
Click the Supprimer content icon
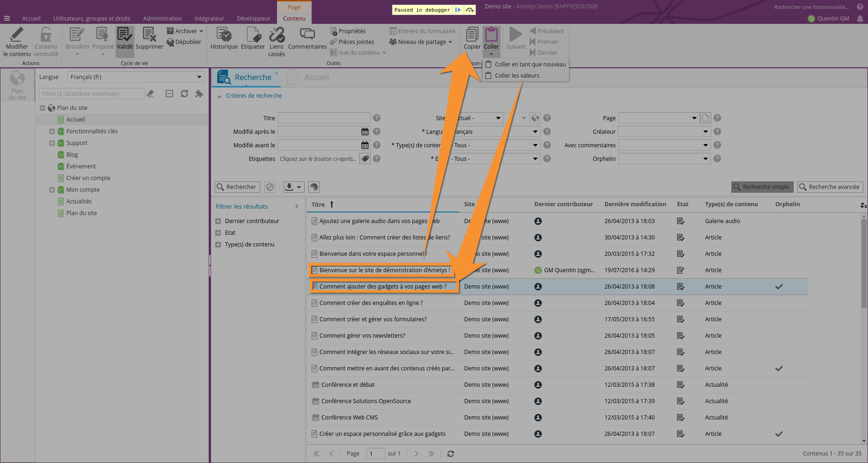pos(149,35)
